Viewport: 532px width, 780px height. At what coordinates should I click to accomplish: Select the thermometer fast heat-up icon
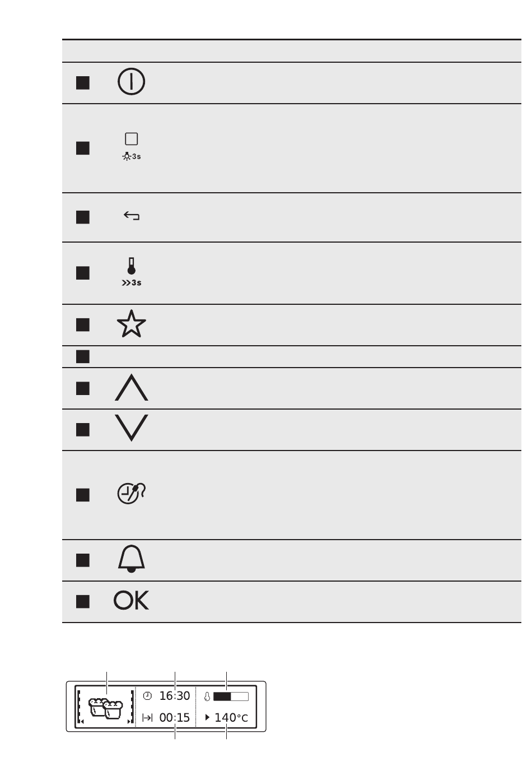coord(132,272)
